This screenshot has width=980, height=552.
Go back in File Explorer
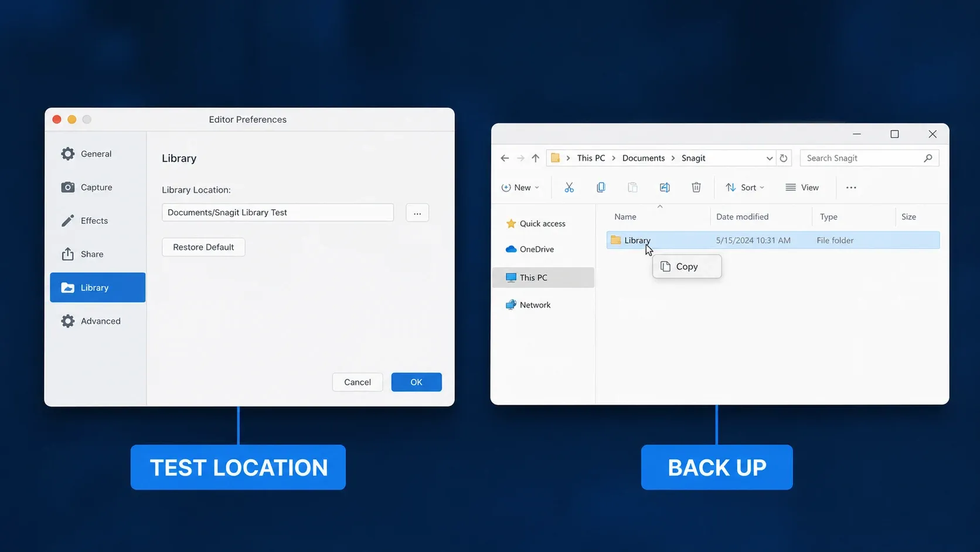pos(505,158)
